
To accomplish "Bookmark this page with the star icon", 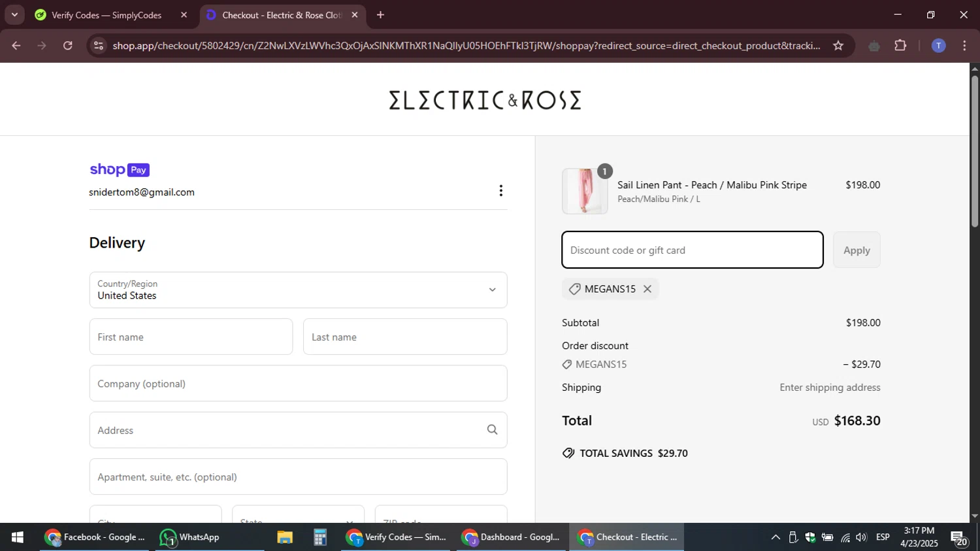I will tap(838, 46).
